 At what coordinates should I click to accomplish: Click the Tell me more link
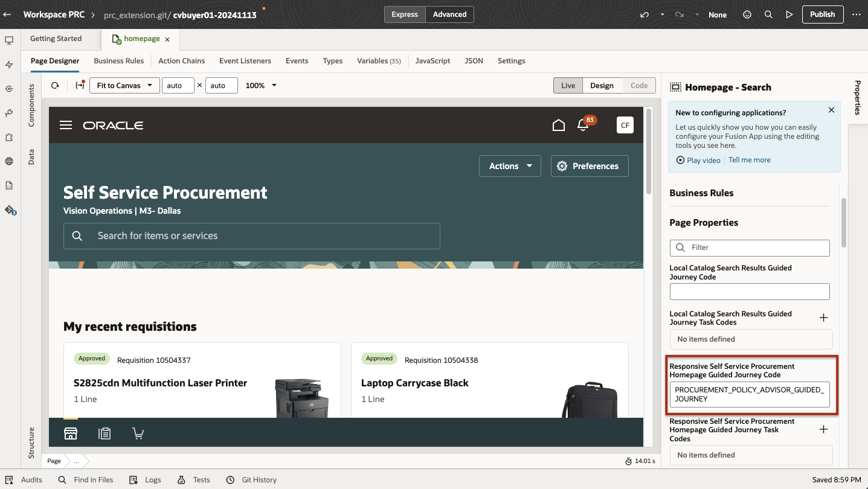click(x=750, y=160)
